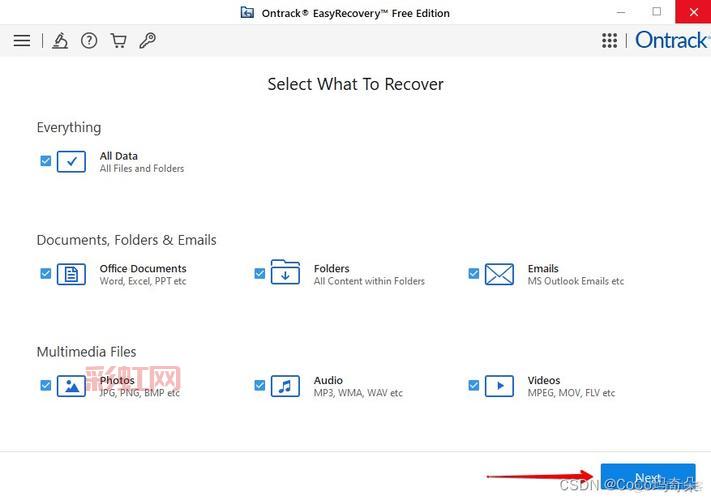Click the Office Documents page icon
The height and width of the screenshot is (500, 711).
71,274
